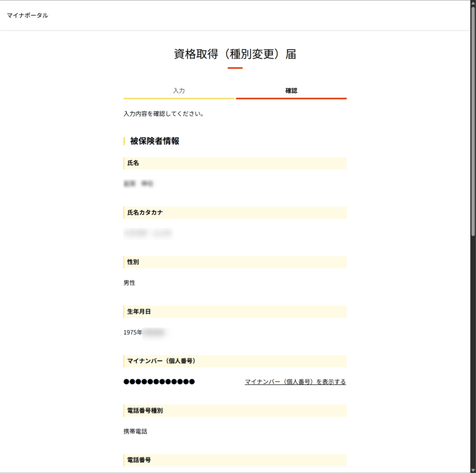Click the 1975年 birth date value
The width and height of the screenshot is (476, 473).
[133, 333]
